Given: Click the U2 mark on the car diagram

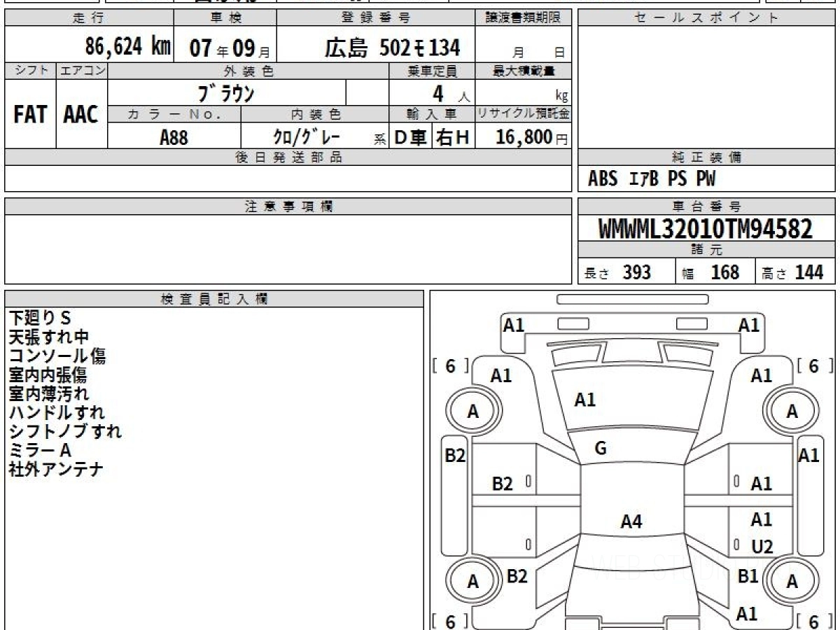Looking at the screenshot, I should (762, 547).
